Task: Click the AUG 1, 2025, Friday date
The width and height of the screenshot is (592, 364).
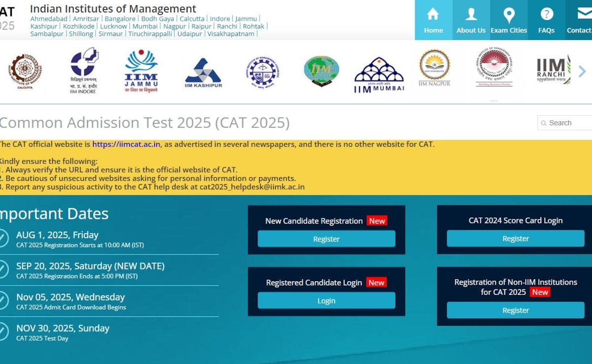Action: coord(57,235)
